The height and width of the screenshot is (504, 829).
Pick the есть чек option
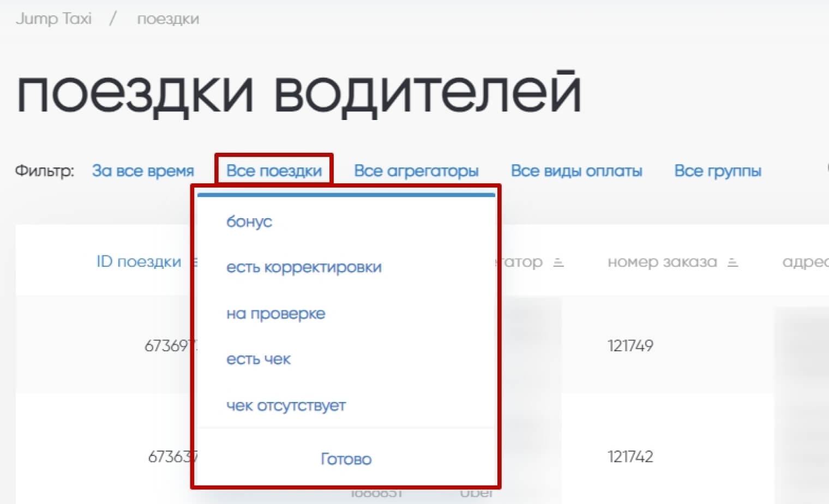[259, 359]
